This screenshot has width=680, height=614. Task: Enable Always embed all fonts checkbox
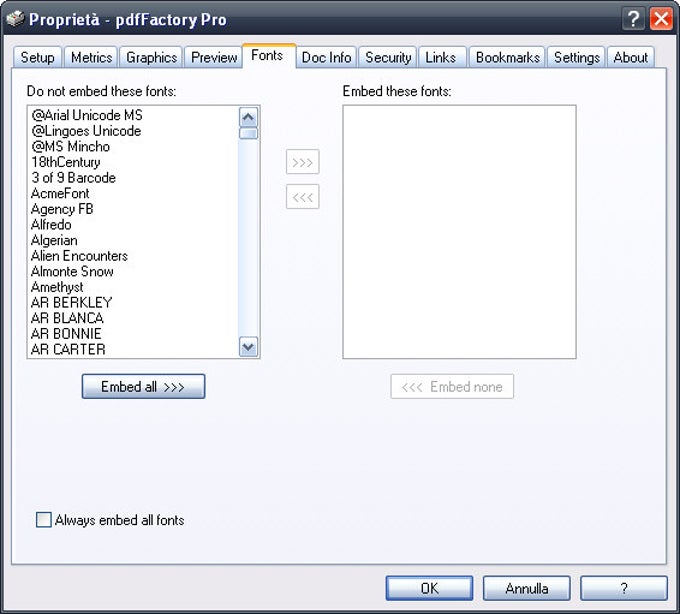43,519
